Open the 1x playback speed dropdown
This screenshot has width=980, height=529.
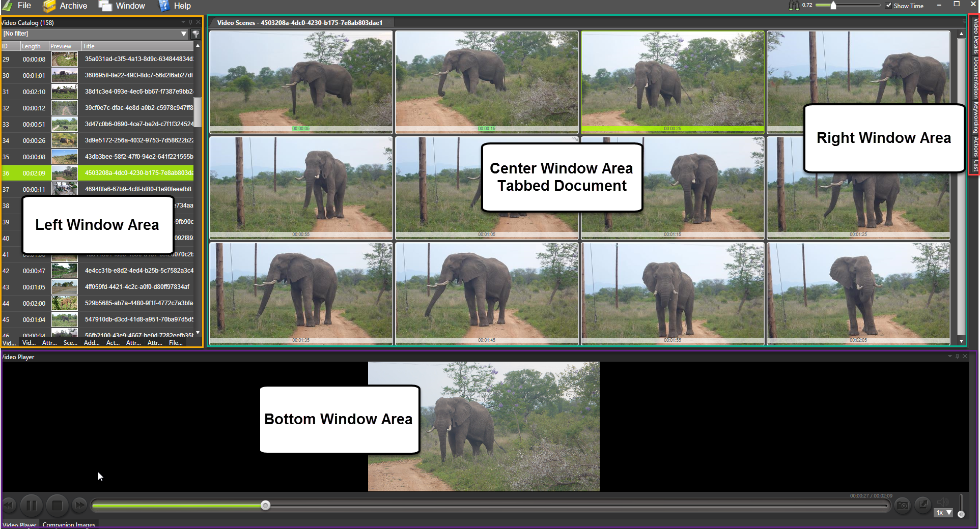pyautogui.click(x=943, y=513)
